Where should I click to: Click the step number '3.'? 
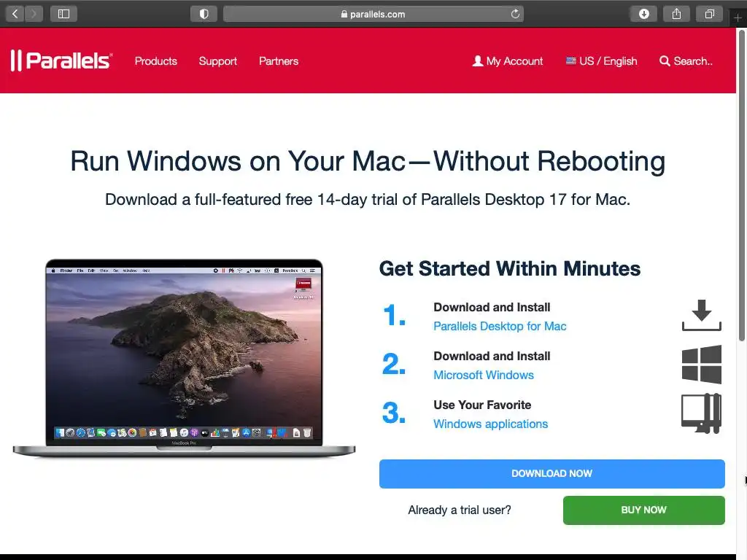(x=394, y=413)
